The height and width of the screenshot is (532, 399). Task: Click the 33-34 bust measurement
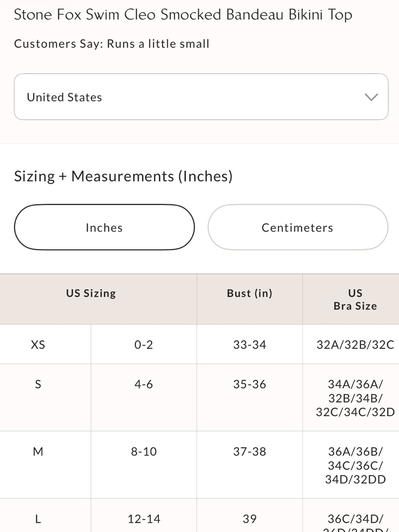pos(249,344)
